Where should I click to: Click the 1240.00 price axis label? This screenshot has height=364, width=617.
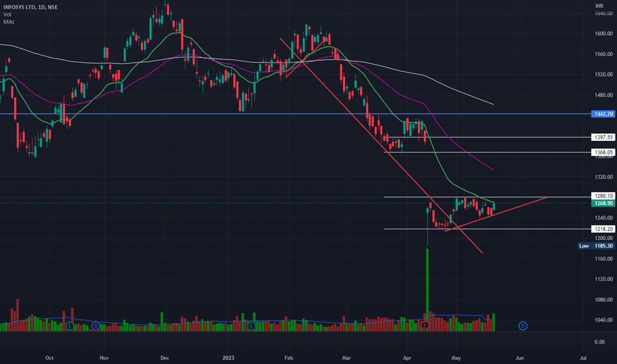tap(604, 218)
